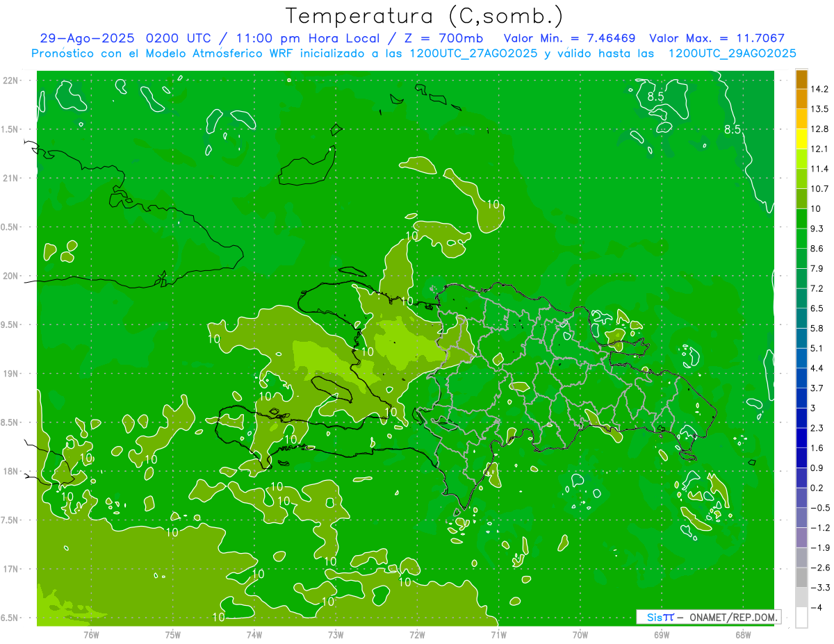Click the color scale label "-4"
The height and width of the screenshot is (644, 834).
tap(817, 608)
